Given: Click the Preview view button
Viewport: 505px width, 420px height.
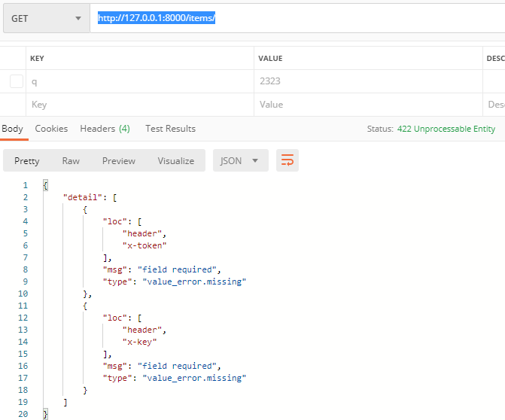Looking at the screenshot, I should (x=119, y=160).
